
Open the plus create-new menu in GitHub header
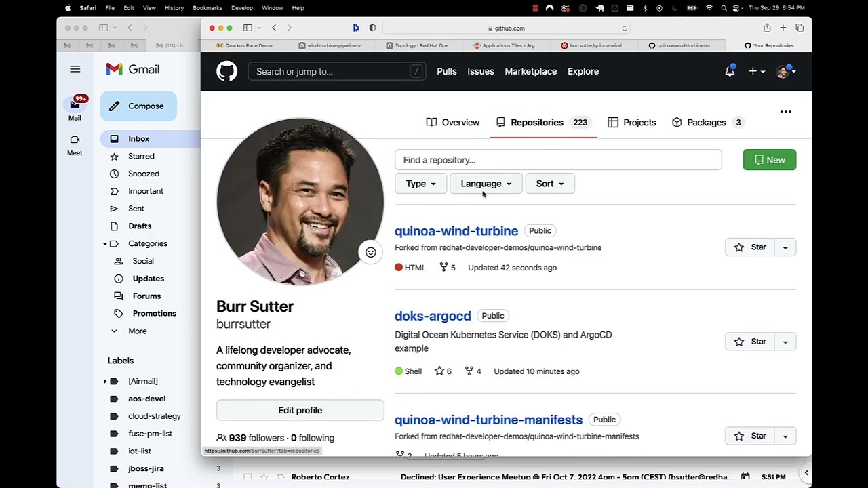(756, 71)
